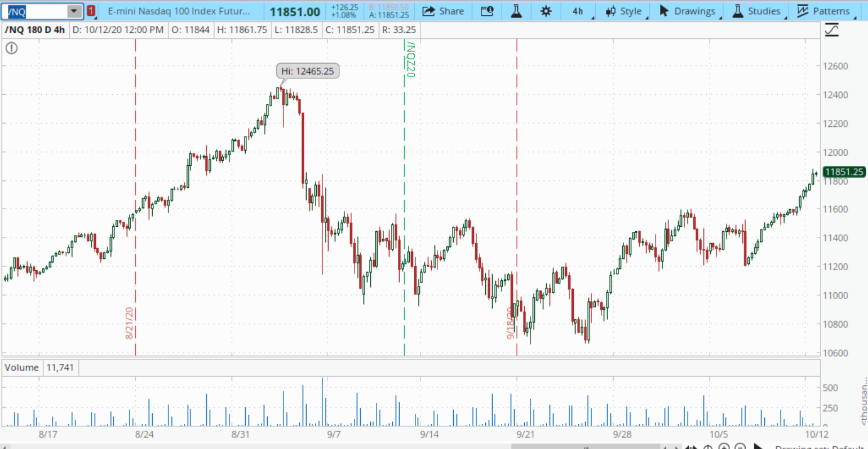Open chart settings gear icon
This screenshot has height=449, width=868.
click(546, 11)
